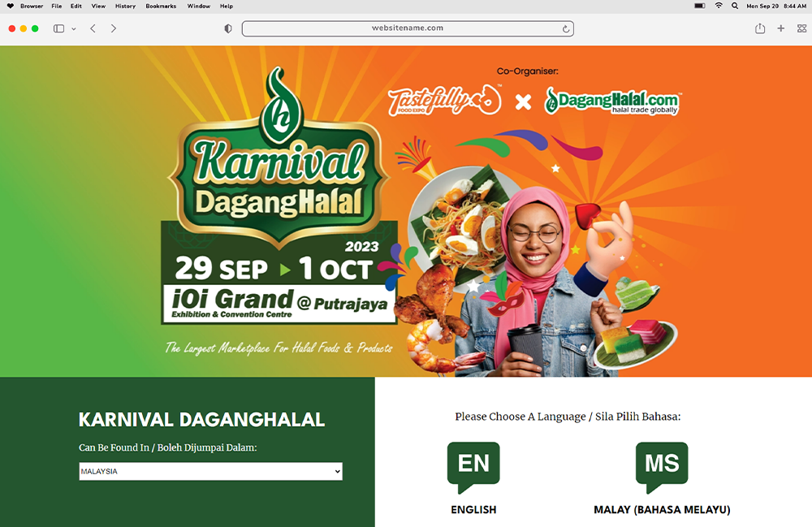Select MALAY (BAHASA MELAYU) text link
Image resolution: width=812 pixels, height=527 pixels.
[x=662, y=510]
